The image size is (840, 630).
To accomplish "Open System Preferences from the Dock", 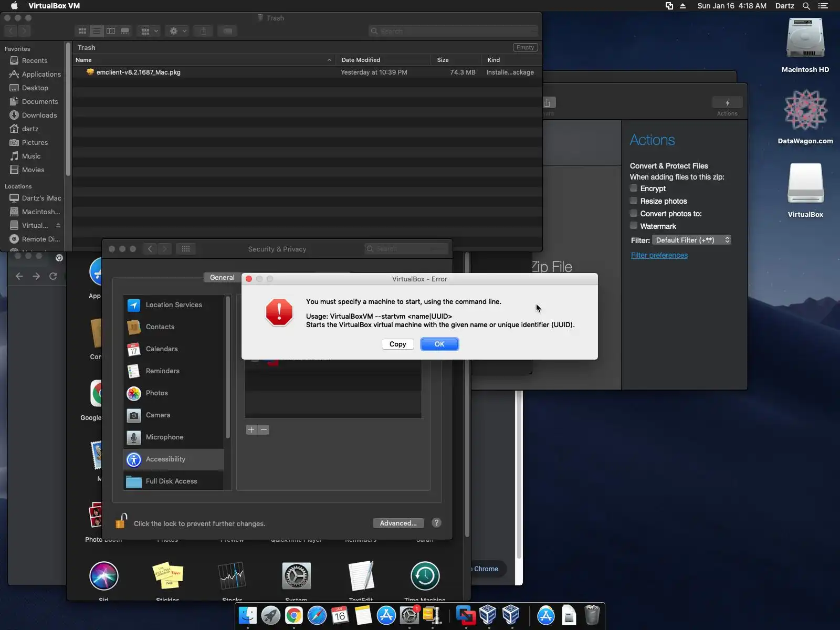I will click(409, 615).
